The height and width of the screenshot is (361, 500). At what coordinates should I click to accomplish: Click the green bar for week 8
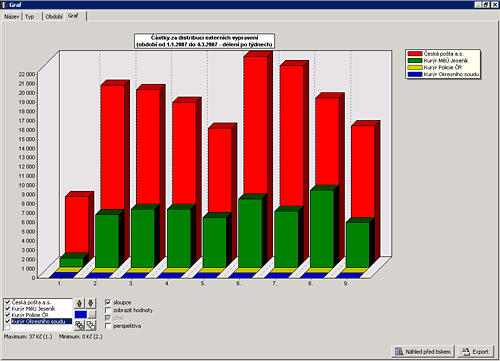click(322, 229)
